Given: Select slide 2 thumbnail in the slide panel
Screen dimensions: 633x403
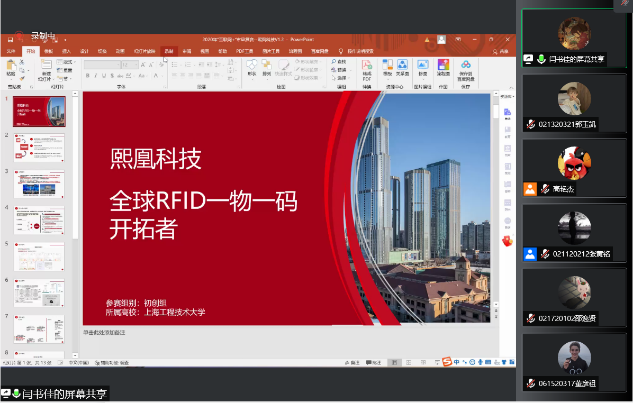Looking at the screenshot, I should pyautogui.click(x=40, y=149).
